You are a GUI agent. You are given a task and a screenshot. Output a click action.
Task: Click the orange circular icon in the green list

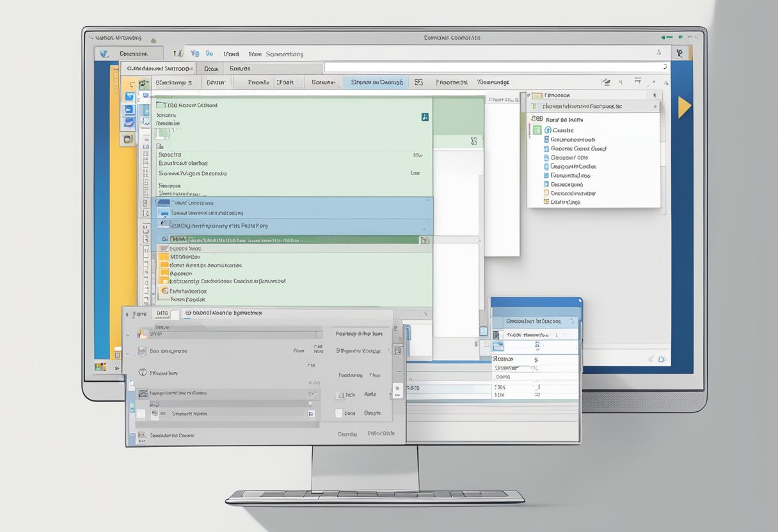pos(164,290)
